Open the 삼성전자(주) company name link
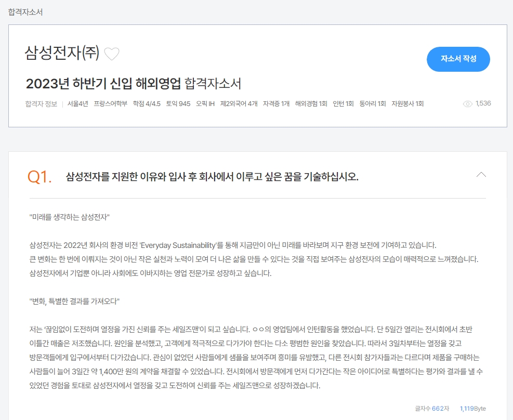This screenshot has width=513, height=420. (62, 52)
